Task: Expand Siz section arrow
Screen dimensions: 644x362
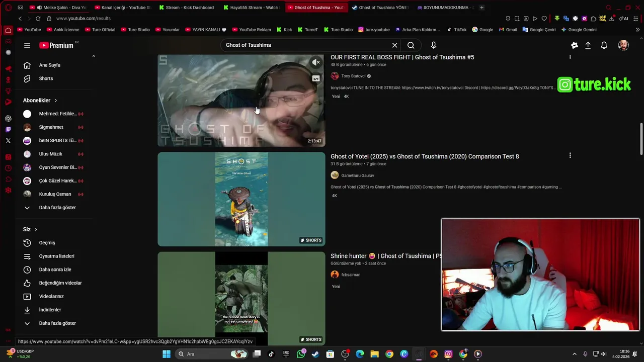Action: point(36,230)
